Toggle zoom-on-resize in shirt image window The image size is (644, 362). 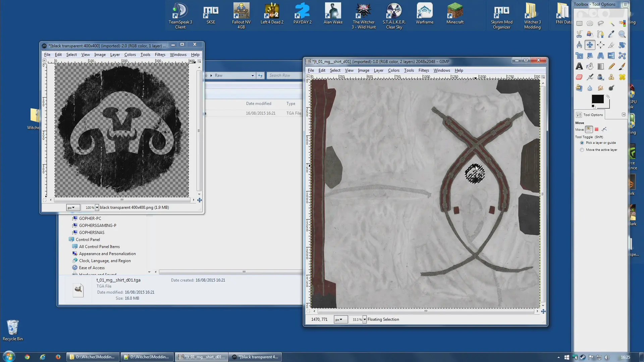tap(543, 77)
